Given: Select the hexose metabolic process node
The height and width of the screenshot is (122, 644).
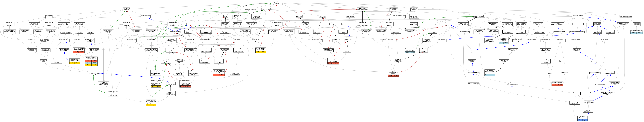Looking at the screenshot, I should [513, 50].
